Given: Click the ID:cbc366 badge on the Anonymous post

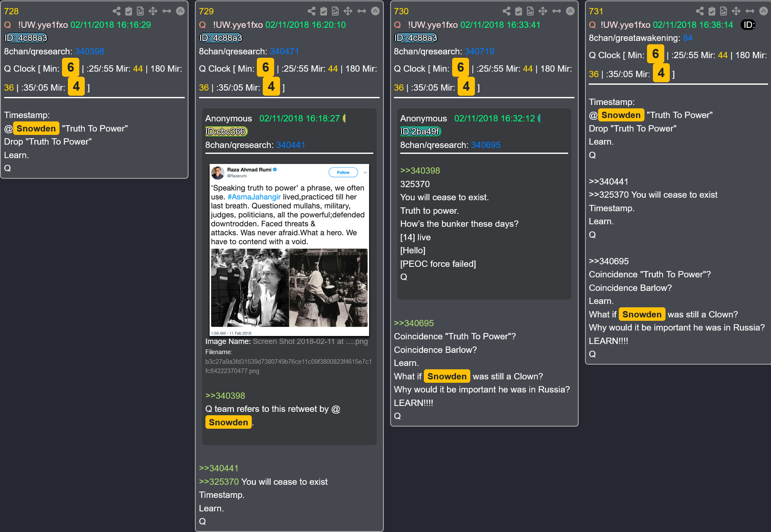Looking at the screenshot, I should tap(226, 132).
